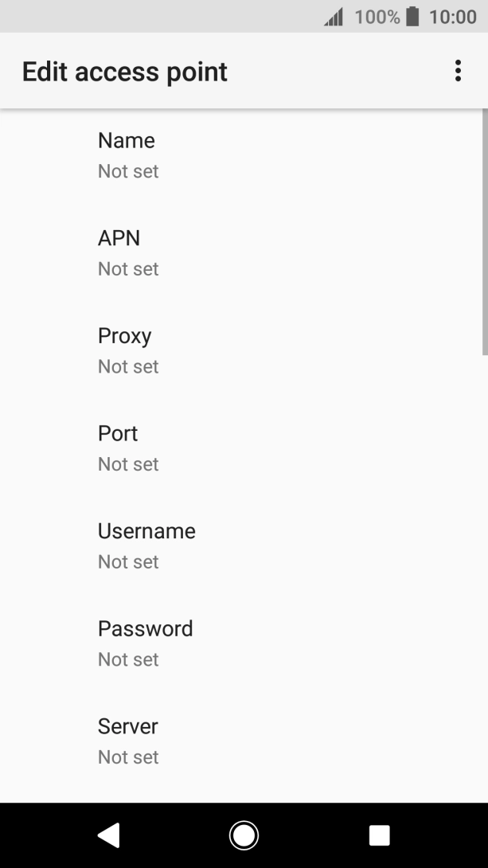This screenshot has width=488, height=868.
Task: Tap "Not set" under Server
Action: (x=128, y=757)
